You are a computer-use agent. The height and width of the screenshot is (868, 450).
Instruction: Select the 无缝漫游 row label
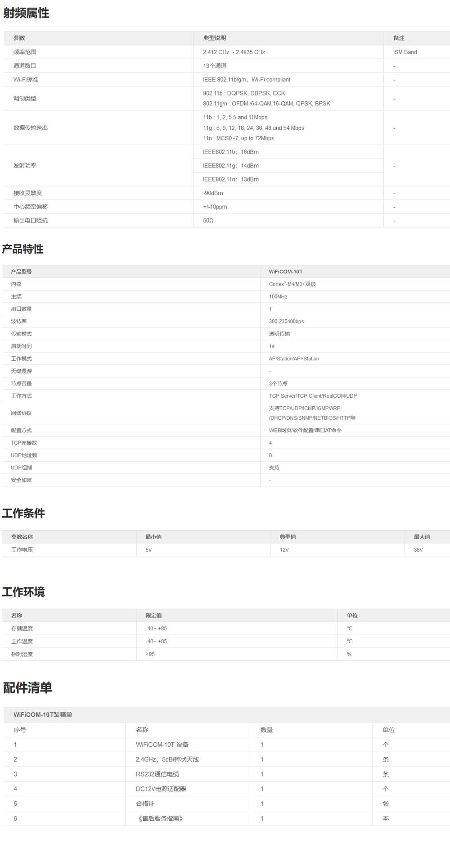tap(22, 371)
